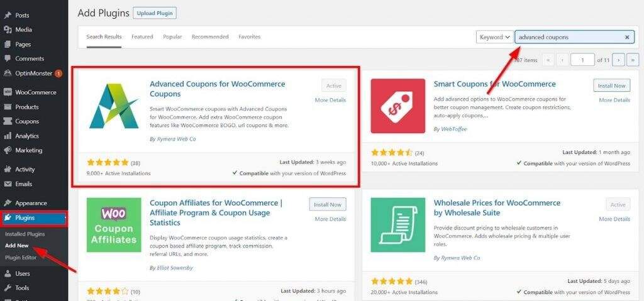
Task: Open Smart Coupons for WooCommerce title link
Action: [494, 84]
